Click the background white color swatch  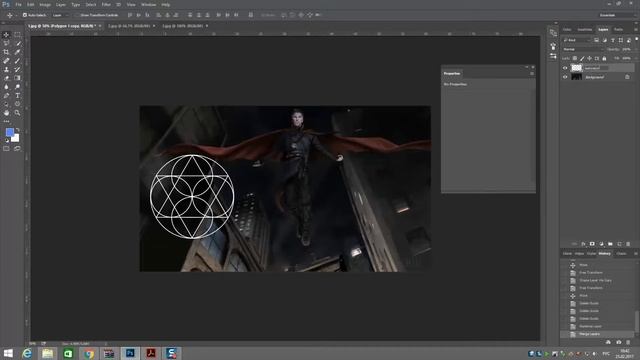(x=16, y=138)
